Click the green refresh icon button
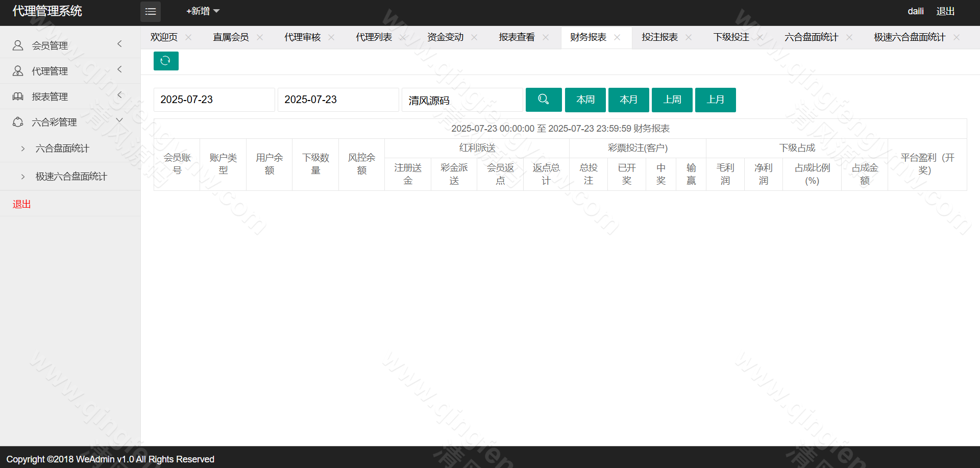This screenshot has height=468, width=980. (x=166, y=61)
